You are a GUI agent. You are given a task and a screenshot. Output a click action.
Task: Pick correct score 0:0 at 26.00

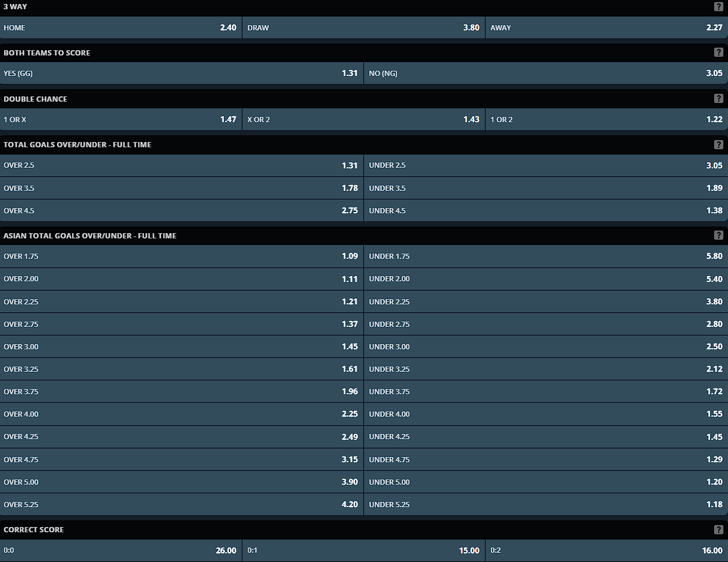click(x=121, y=550)
